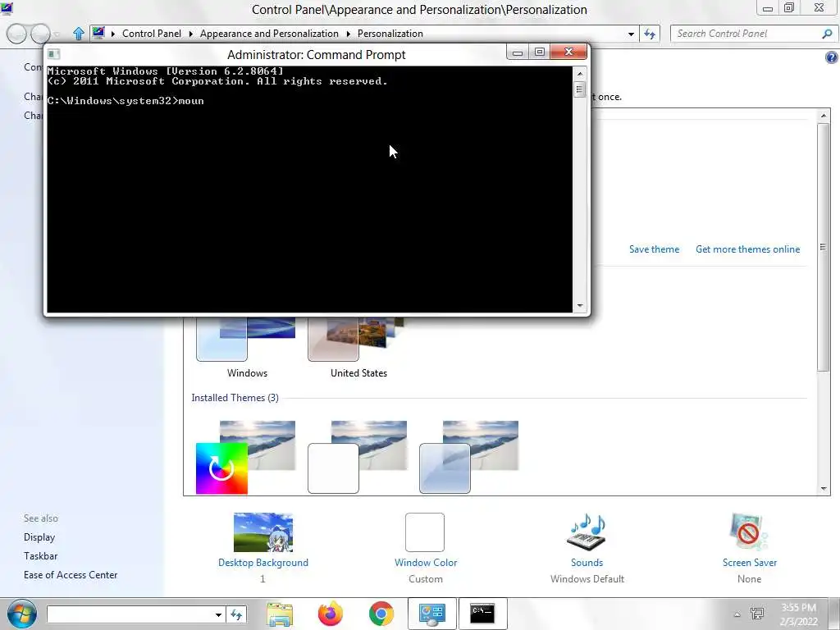Click Get more themes online

coord(748,249)
